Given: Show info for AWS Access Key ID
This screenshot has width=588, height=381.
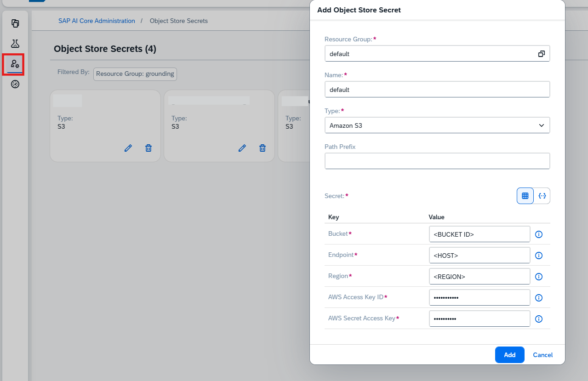Looking at the screenshot, I should [x=539, y=298].
